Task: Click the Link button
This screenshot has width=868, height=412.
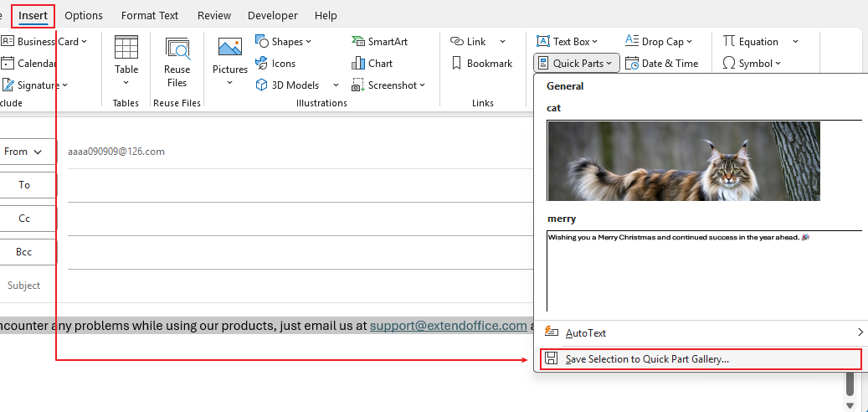Action: (x=469, y=42)
